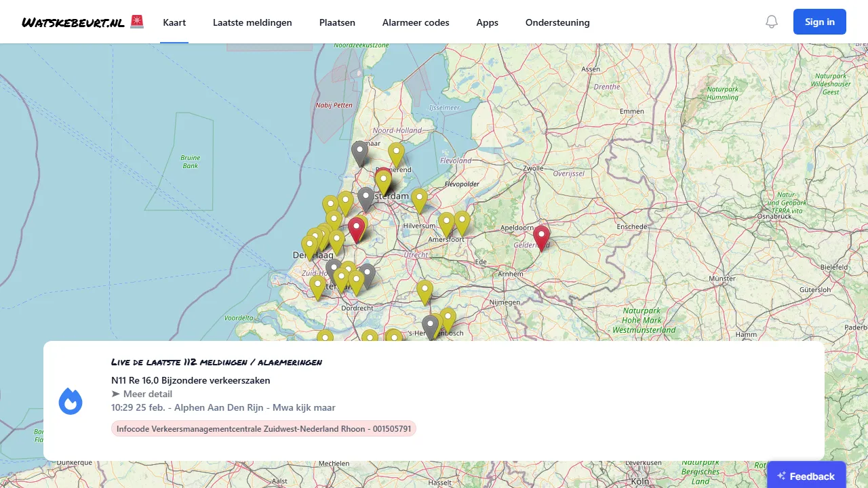
Task: Open the Alarmeer codes page
Action: coord(416,22)
